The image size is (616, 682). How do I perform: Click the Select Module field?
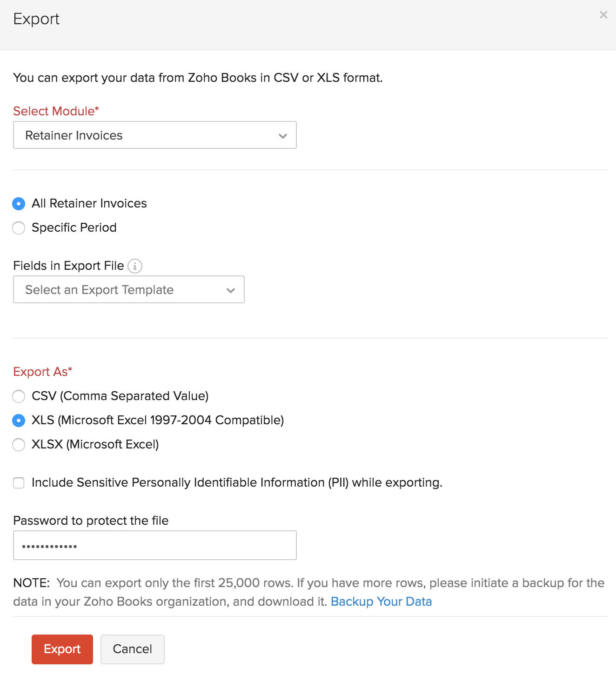coord(154,135)
